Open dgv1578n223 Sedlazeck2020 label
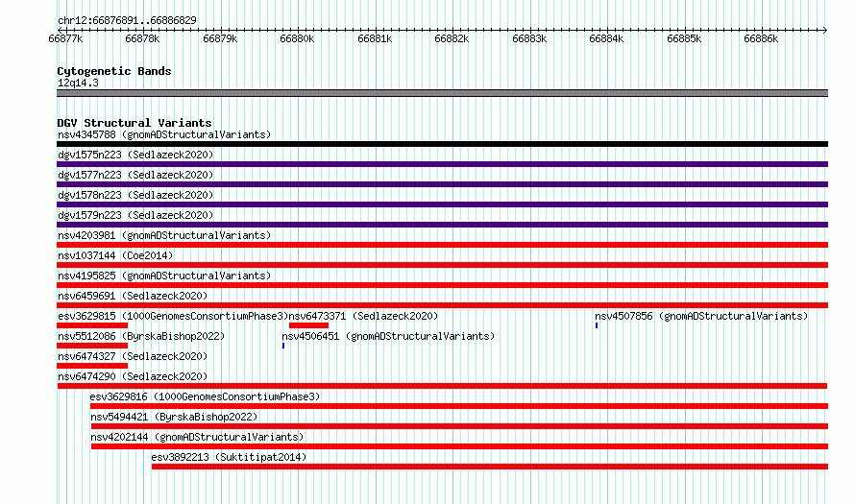855x504 pixels. [x=135, y=195]
